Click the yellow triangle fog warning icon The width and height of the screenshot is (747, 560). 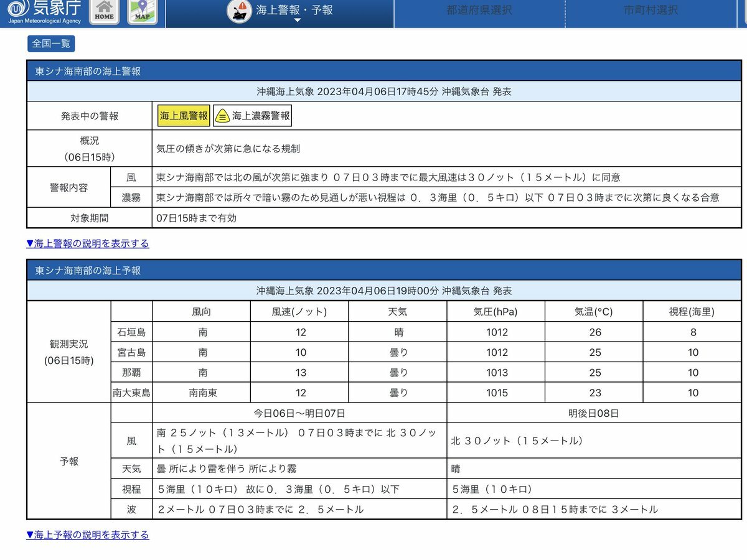click(222, 116)
